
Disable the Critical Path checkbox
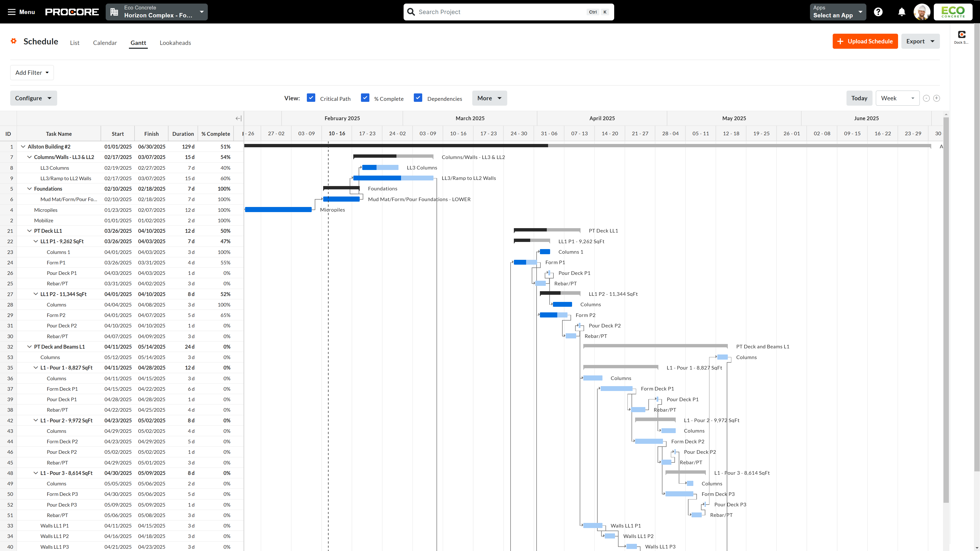[x=311, y=98]
